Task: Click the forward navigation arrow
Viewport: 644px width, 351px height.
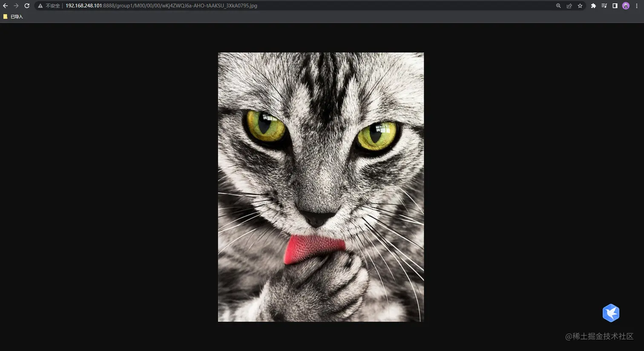Action: click(16, 6)
